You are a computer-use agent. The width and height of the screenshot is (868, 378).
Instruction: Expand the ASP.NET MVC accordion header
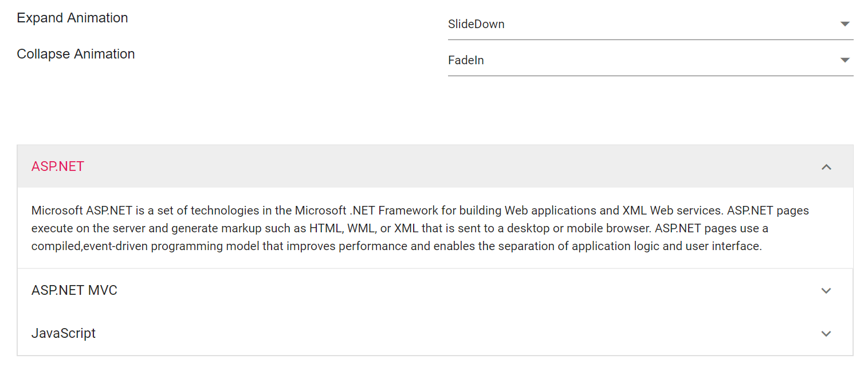(x=74, y=290)
